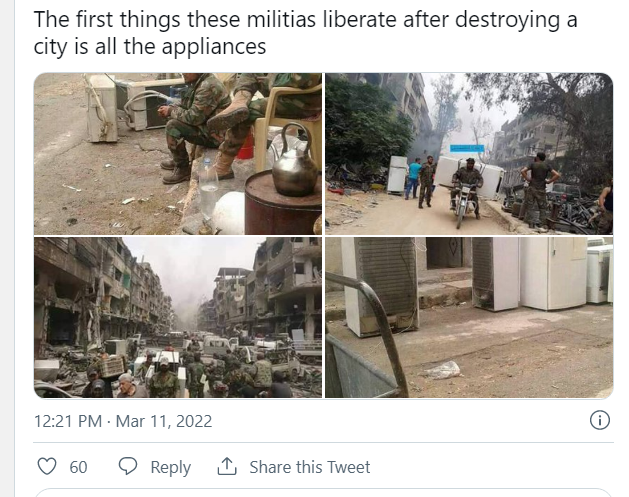
Task: Open the photo of the motorcycle carrying appliances
Action: point(468,153)
